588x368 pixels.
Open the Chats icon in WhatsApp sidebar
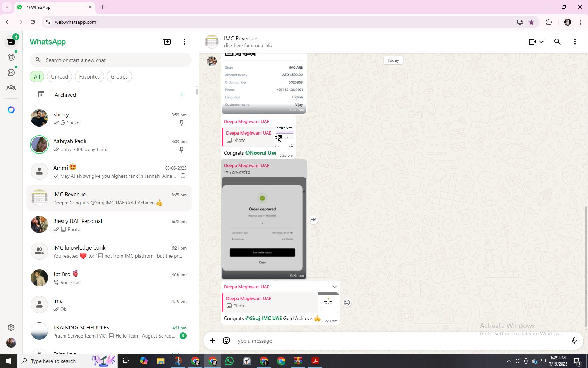(11, 42)
